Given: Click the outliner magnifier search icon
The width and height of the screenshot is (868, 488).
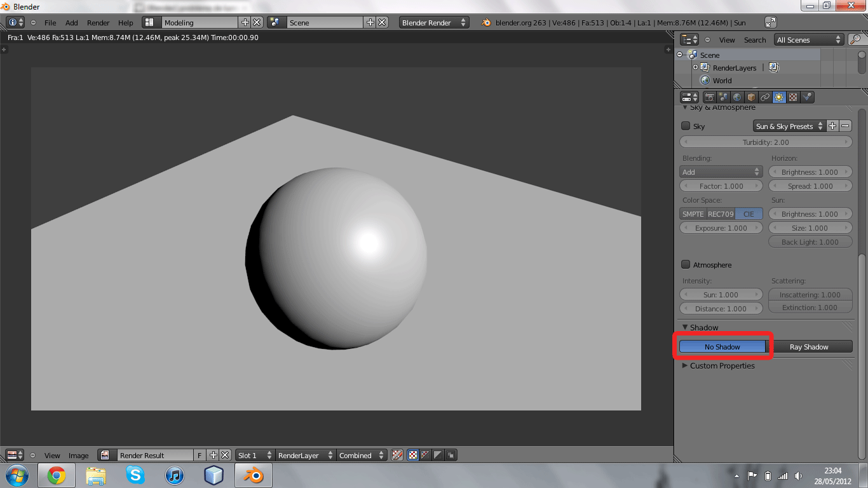Looking at the screenshot, I should pyautogui.click(x=855, y=39).
